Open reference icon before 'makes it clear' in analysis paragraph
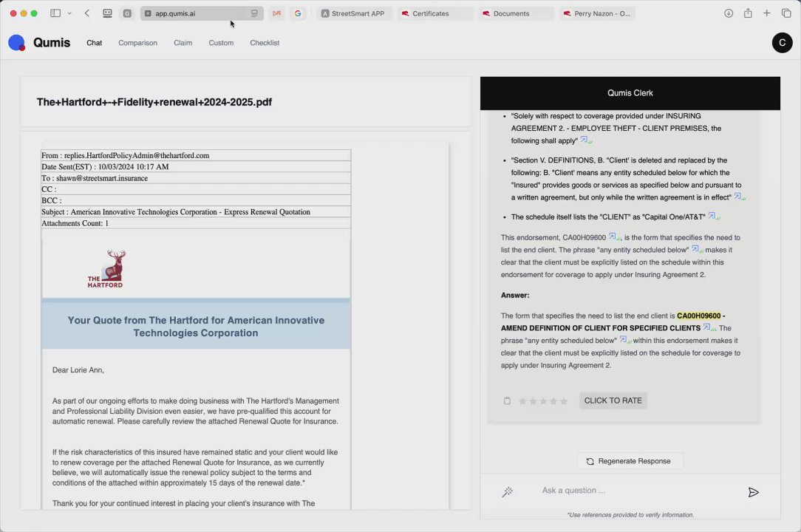 tap(698, 250)
